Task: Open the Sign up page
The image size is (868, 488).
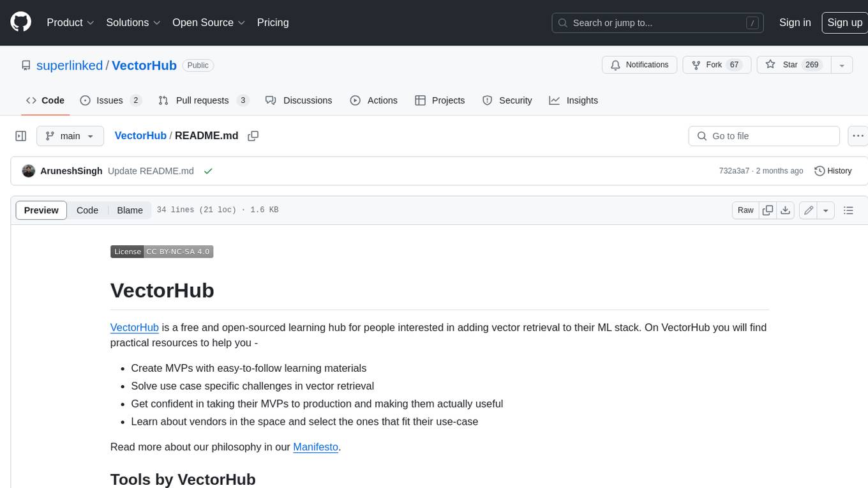Action: click(x=844, y=22)
